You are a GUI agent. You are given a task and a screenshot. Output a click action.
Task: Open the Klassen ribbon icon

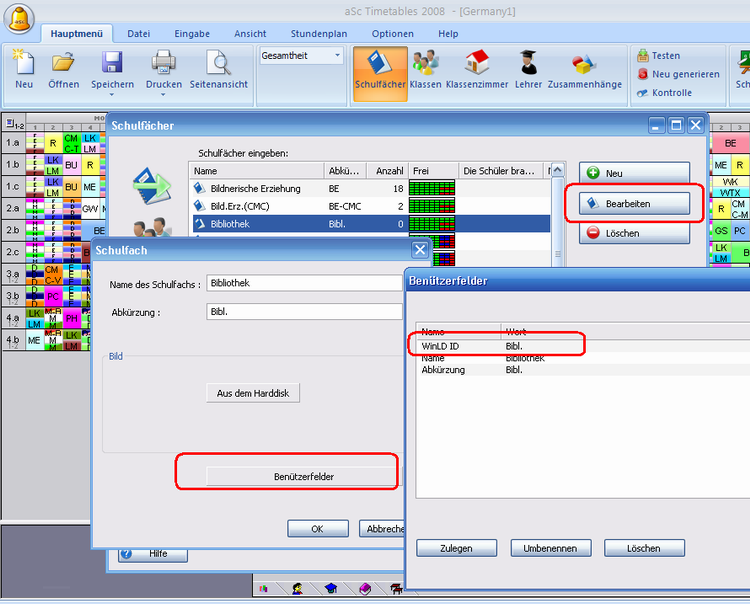coord(425,70)
